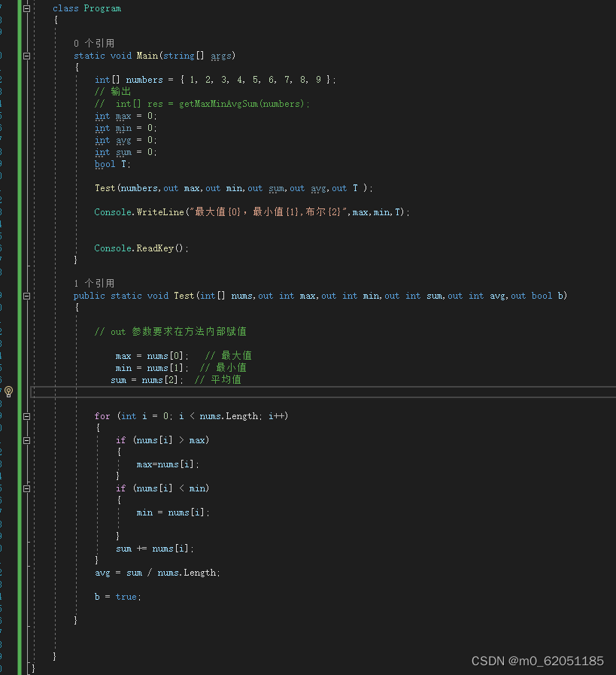616x675 pixels.
Task: Click the highlighted empty line between assignments
Action: click(x=226, y=391)
